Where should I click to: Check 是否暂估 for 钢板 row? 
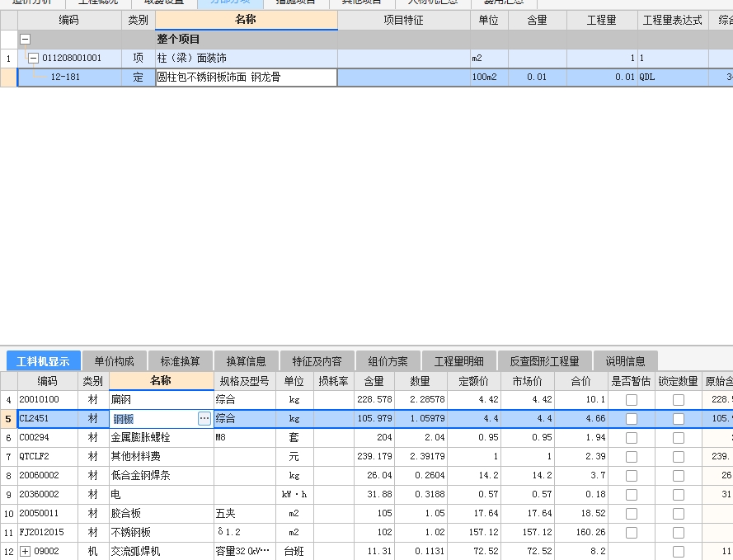[x=632, y=419]
